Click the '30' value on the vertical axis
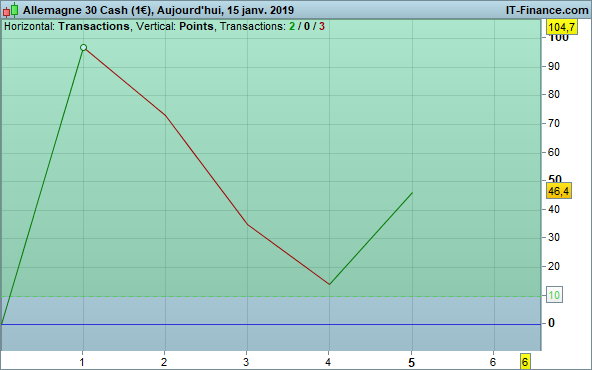Viewport: 592px width, 370px height. 553,237
